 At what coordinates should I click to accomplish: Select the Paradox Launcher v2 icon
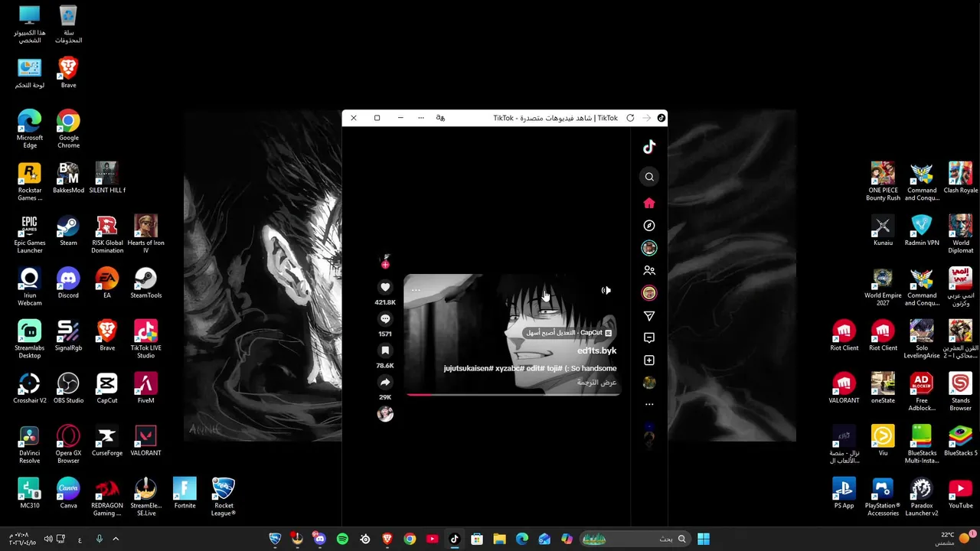coord(922,497)
